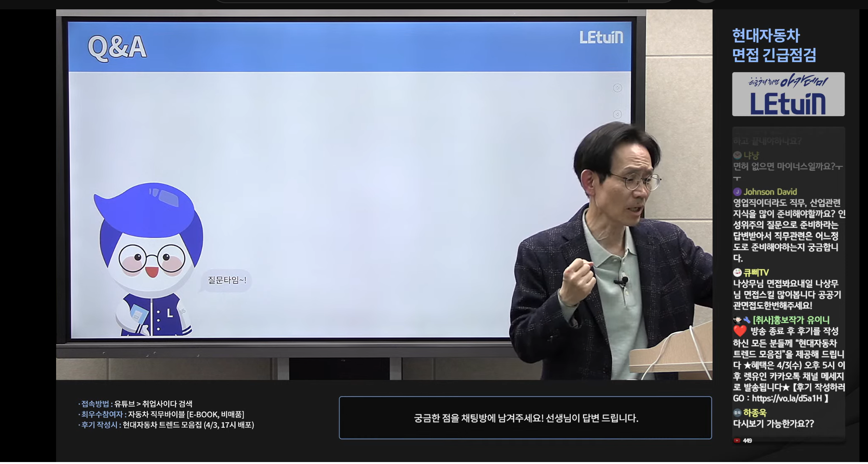Screen dimensions: 868x464
Task: Click the slide's back arrow circle icon
Action: tap(617, 114)
